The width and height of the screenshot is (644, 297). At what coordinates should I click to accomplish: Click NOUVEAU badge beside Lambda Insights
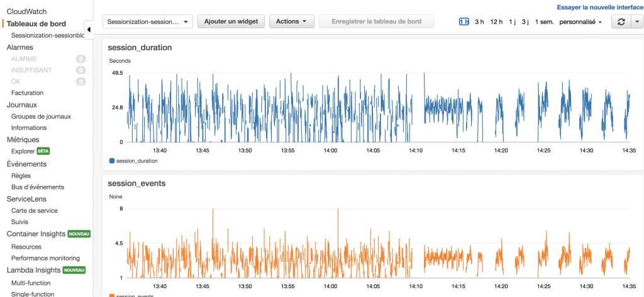pyautogui.click(x=74, y=271)
